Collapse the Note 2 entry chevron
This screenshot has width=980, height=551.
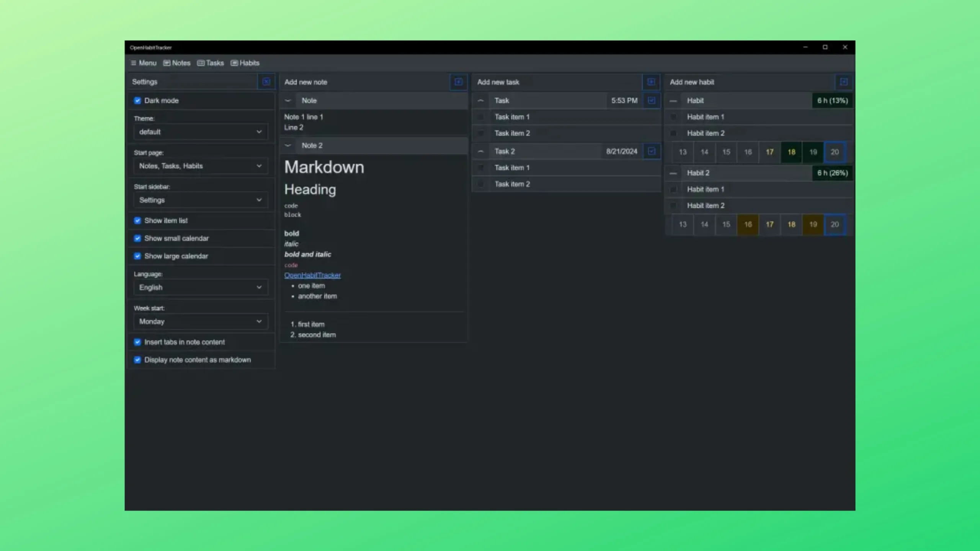pos(288,145)
